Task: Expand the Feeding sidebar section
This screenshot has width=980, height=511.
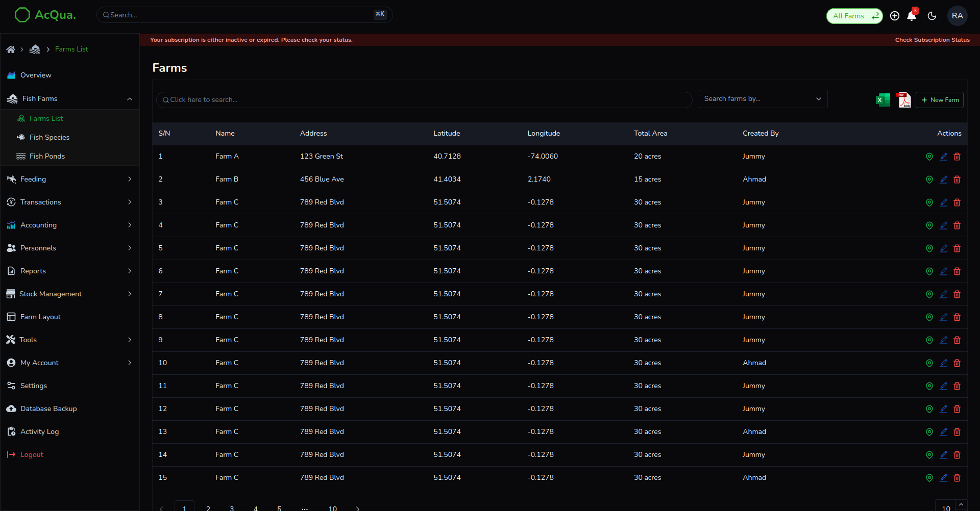Action: 70,179
